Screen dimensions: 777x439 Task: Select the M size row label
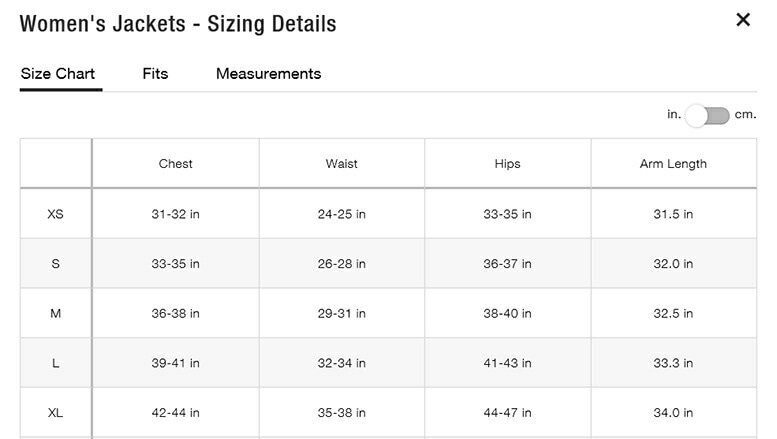click(56, 314)
